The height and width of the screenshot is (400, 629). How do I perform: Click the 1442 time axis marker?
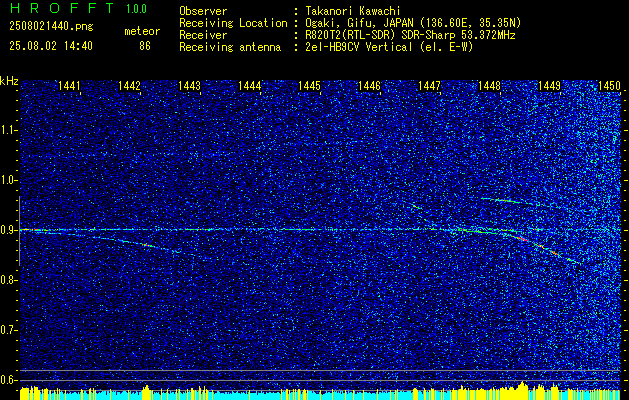pos(129,85)
